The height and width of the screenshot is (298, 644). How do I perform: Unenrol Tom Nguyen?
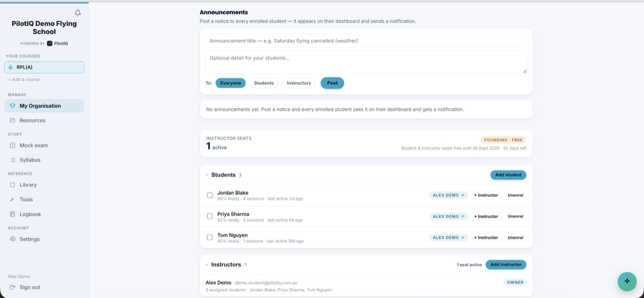[515, 238]
